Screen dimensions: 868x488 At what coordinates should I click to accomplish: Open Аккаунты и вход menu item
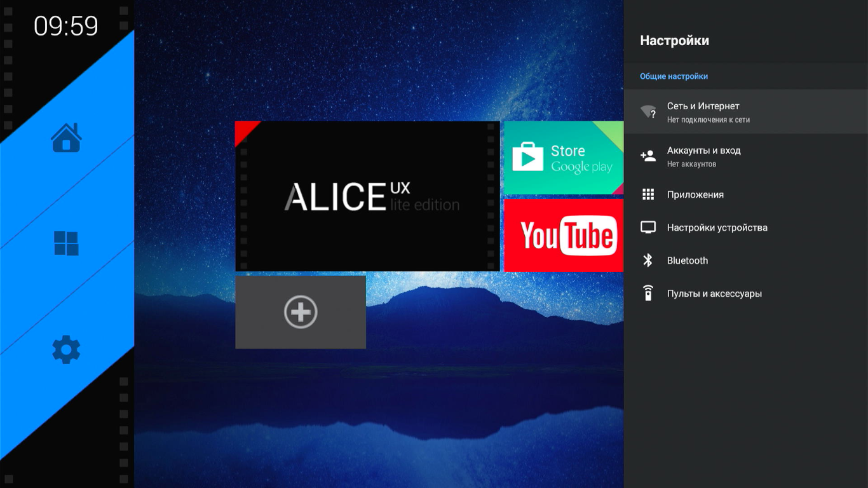click(x=746, y=156)
